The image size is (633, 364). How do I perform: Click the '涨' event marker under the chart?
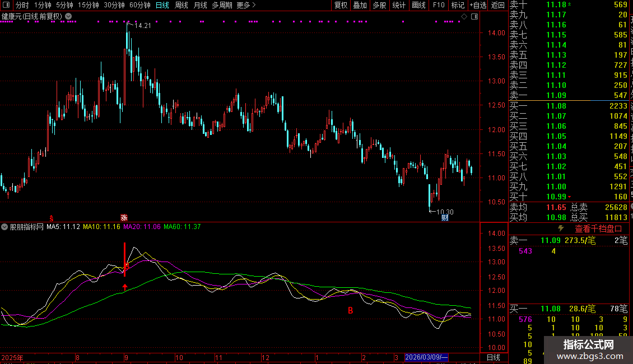pyautogui.click(x=124, y=217)
